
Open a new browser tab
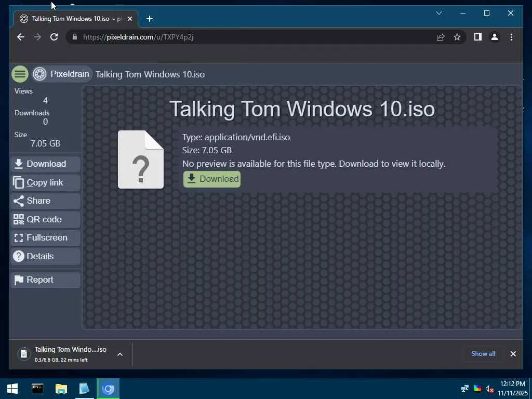pyautogui.click(x=150, y=19)
